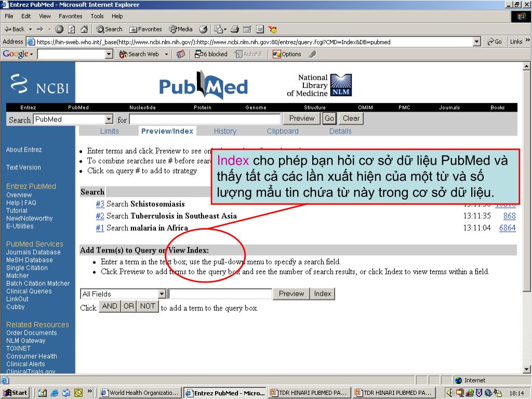Switch to the Details tab
Viewport: 532px width, 399px height.
[x=340, y=131]
